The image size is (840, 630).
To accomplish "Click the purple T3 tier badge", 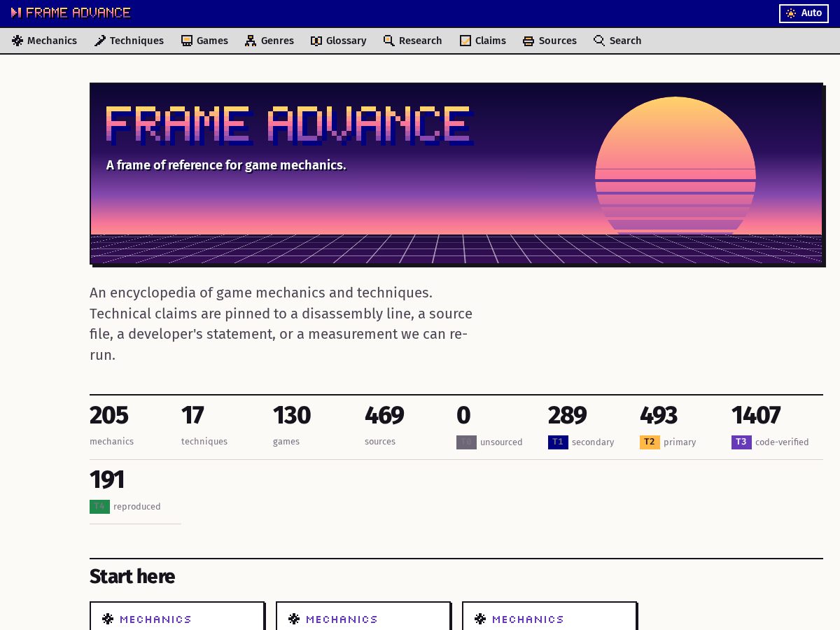I will (741, 442).
